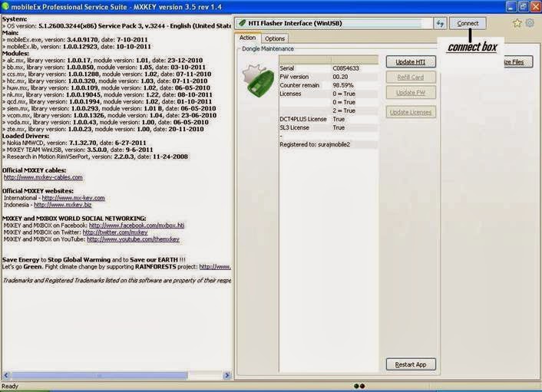This screenshot has width=542, height=392.
Task: Open the MXKEY Twitter link
Action: coord(115,232)
